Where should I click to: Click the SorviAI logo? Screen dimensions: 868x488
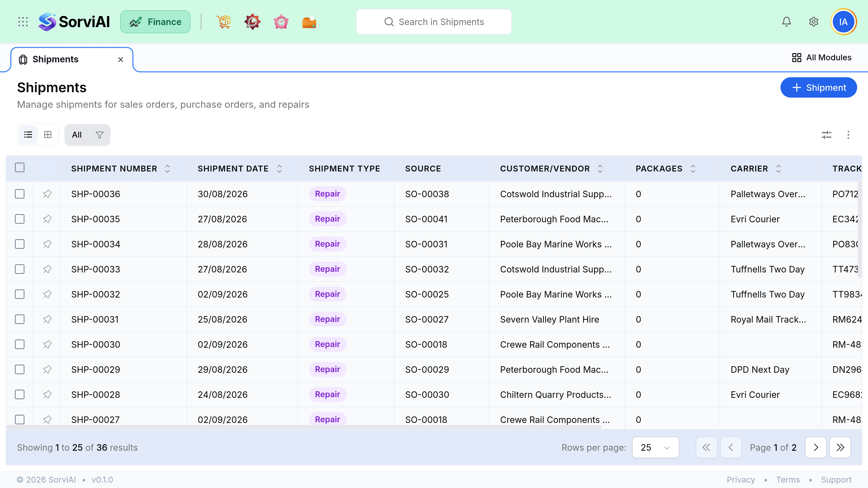coord(74,22)
